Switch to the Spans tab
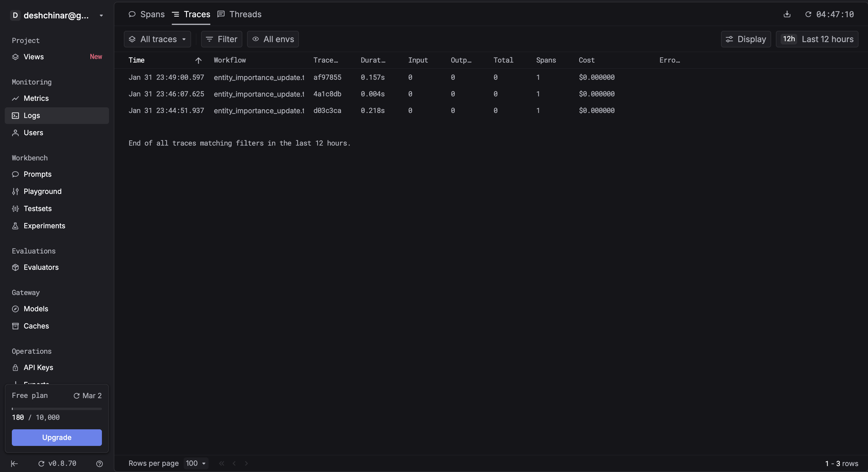868x472 pixels. click(147, 14)
